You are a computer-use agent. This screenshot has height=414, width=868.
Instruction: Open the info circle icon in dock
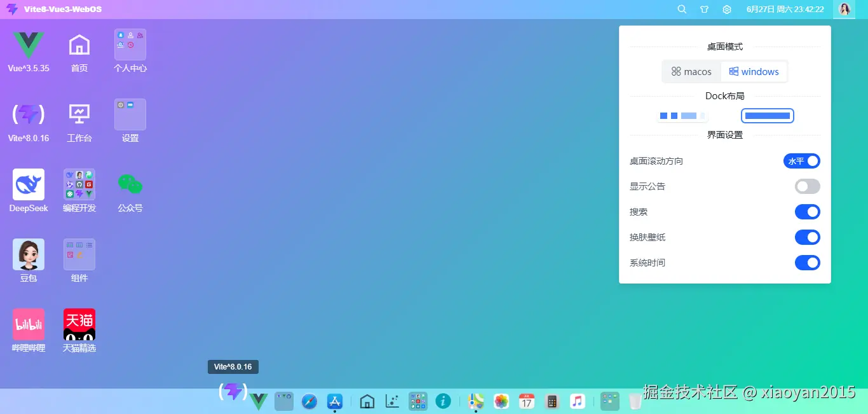[x=443, y=401]
